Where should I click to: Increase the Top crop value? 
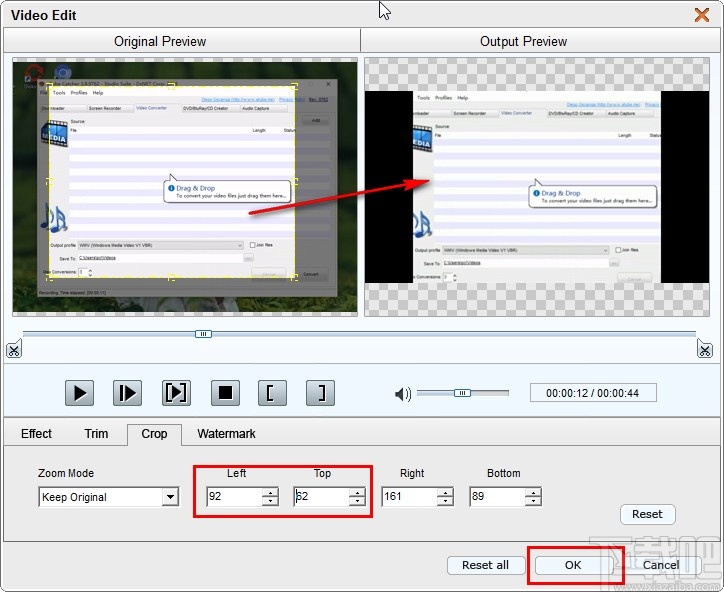tap(357, 492)
